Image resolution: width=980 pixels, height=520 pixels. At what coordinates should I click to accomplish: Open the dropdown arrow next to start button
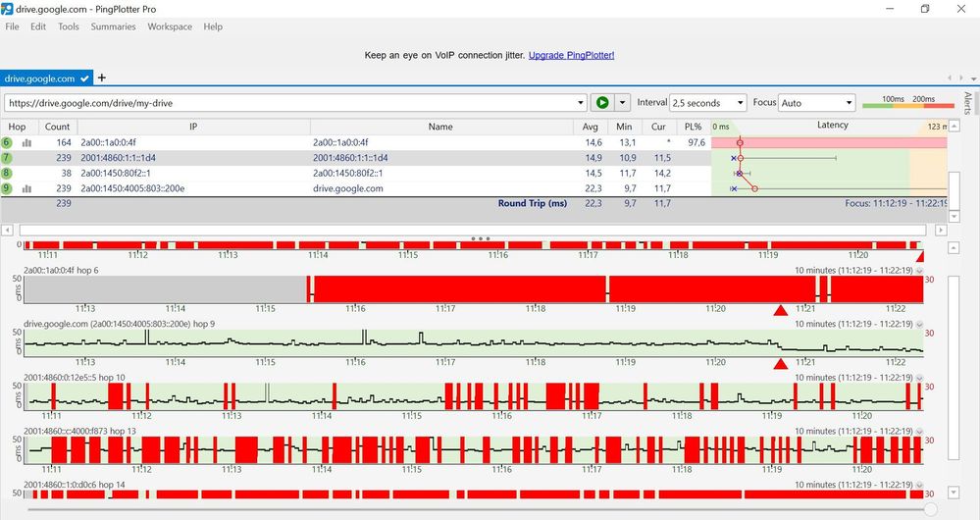click(x=622, y=102)
